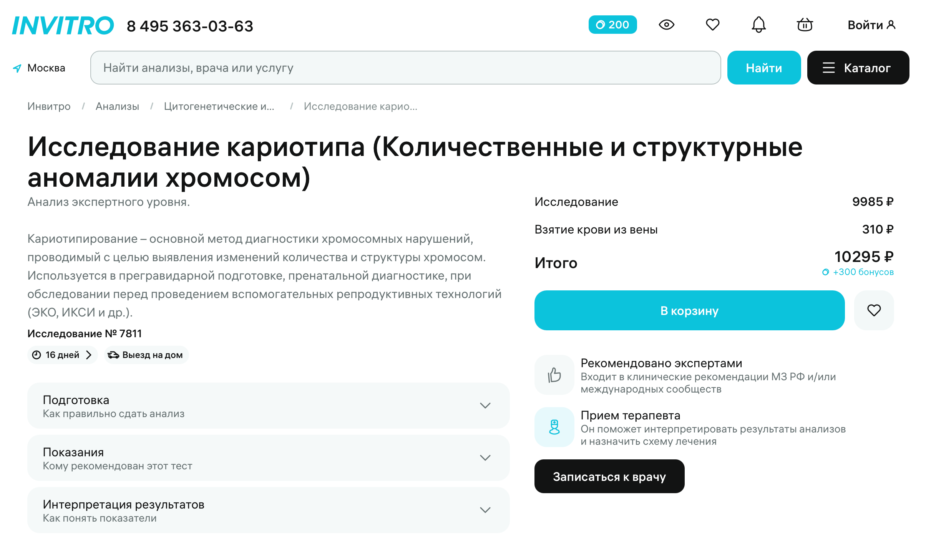926x560 pixels.
Task: Open the shopping basket icon
Action: pos(805,25)
